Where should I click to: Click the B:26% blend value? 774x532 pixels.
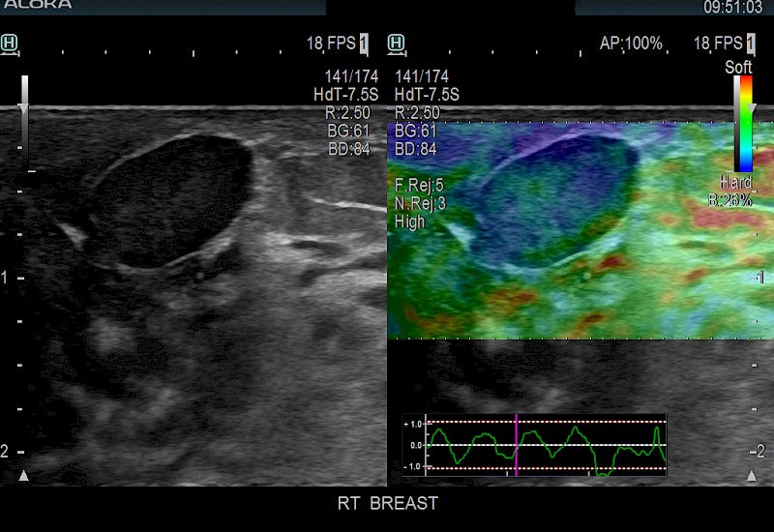(730, 200)
